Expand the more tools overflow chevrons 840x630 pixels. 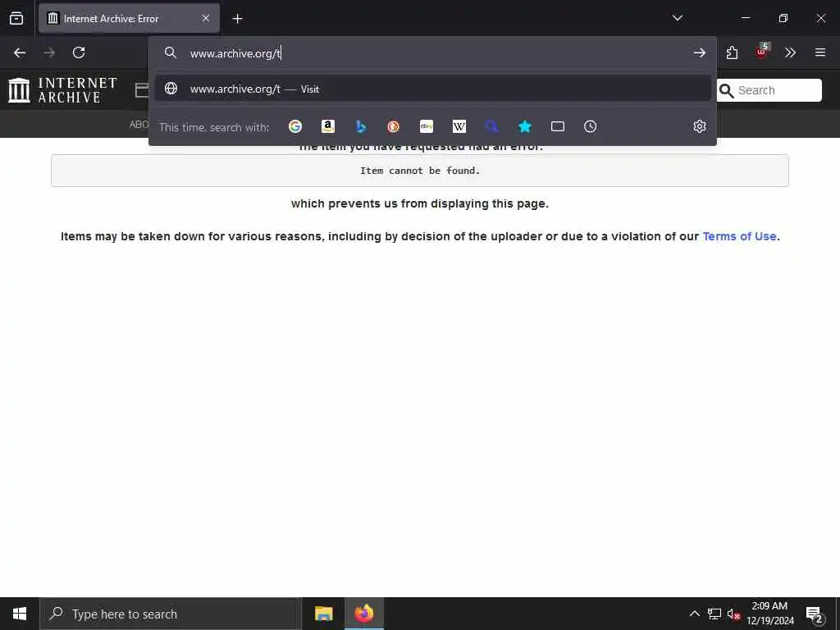[790, 52]
